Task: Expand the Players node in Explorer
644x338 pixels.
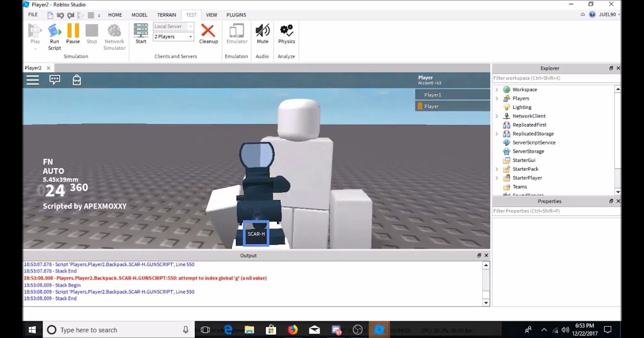Action: coord(496,99)
